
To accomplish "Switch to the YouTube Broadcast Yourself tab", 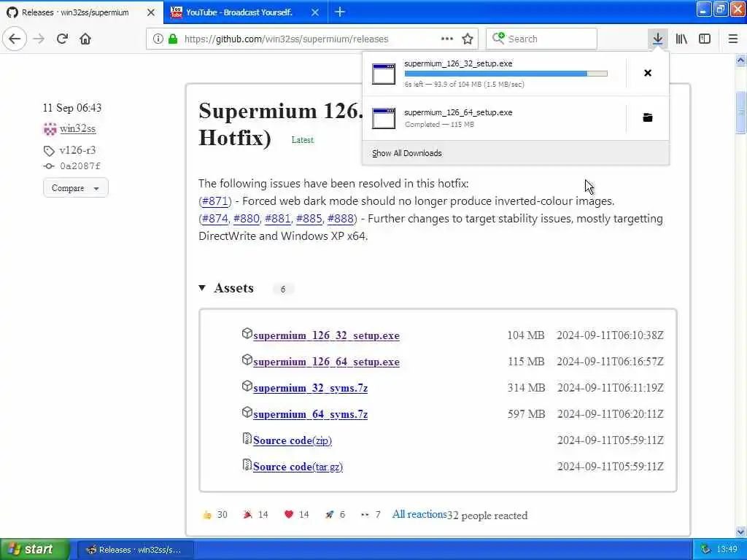I will (x=239, y=12).
